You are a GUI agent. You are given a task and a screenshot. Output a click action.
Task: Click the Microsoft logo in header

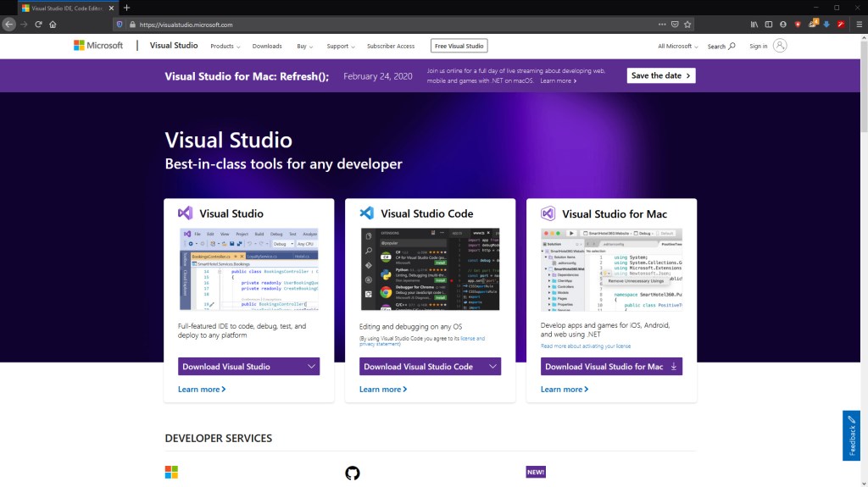coord(98,46)
